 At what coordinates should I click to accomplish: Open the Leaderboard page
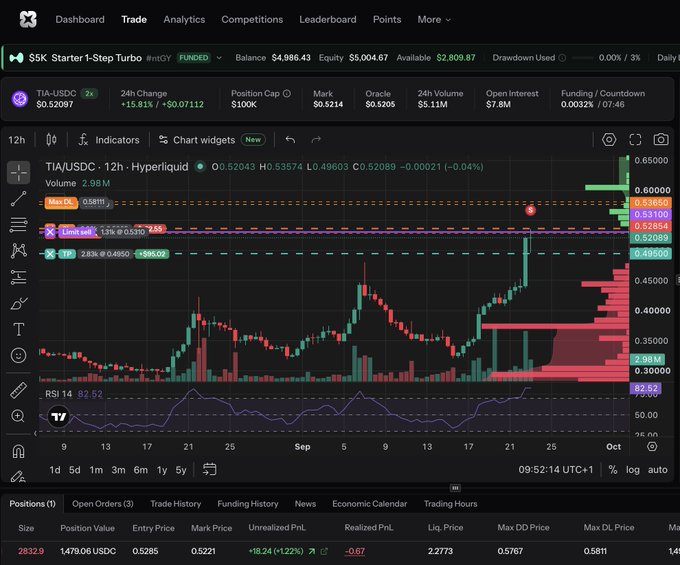point(327,20)
